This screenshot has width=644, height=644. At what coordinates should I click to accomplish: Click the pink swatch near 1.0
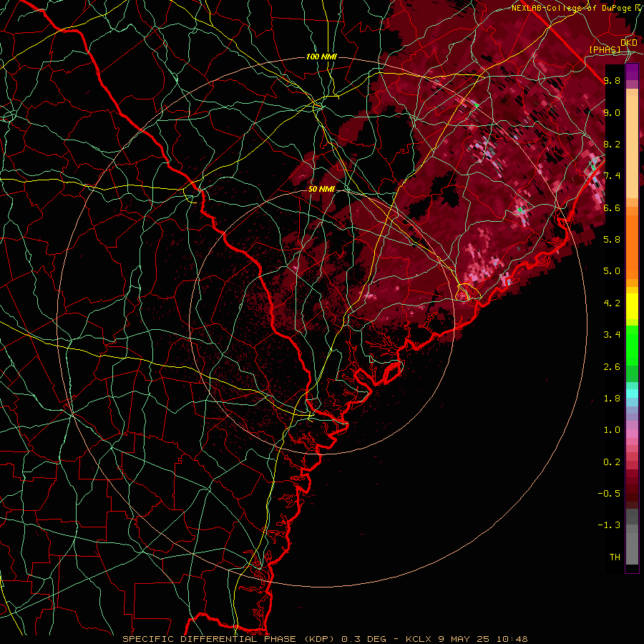(x=632, y=434)
